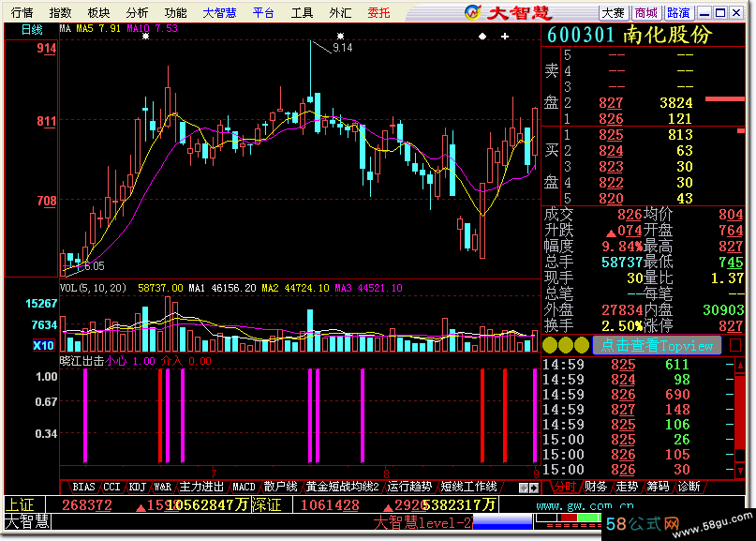The width and height of the screenshot is (756, 541).
Task: Open the 委托 trading menu
Action: (379, 12)
